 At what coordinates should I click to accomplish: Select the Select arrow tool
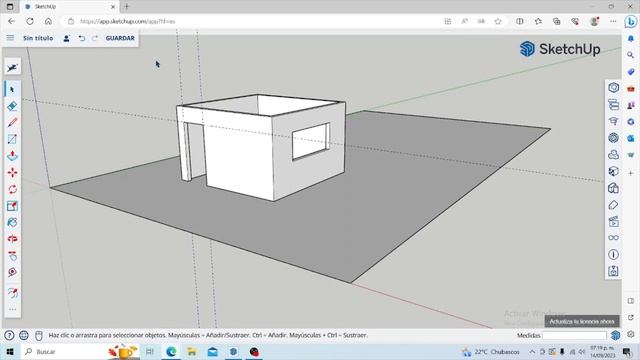tap(12, 89)
